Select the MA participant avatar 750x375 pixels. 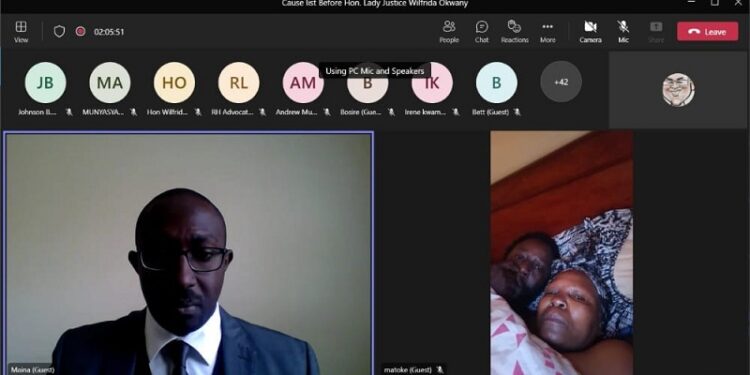tap(110, 83)
